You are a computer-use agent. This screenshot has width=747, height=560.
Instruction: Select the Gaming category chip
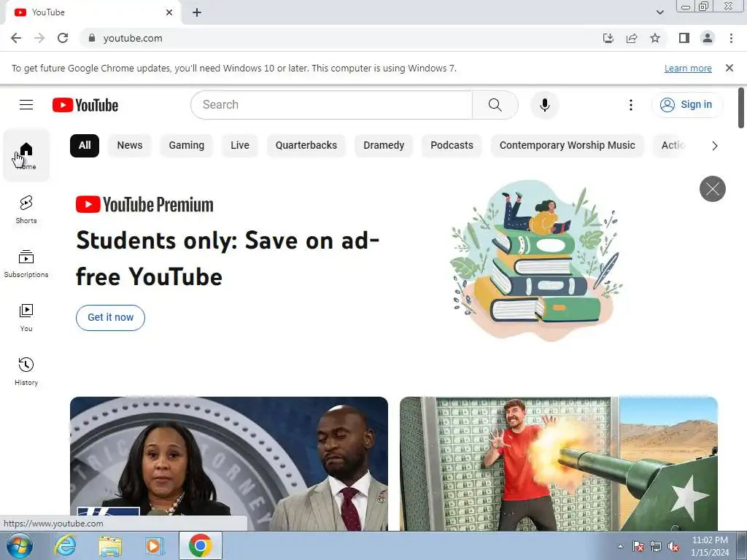tap(186, 146)
